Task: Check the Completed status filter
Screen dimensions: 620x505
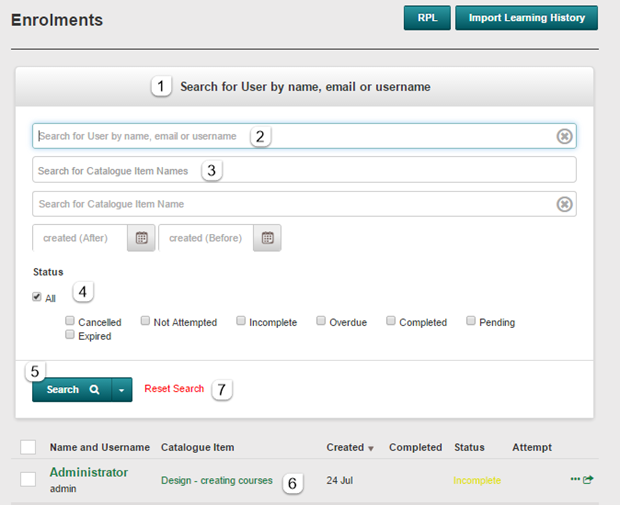Action: click(x=391, y=321)
